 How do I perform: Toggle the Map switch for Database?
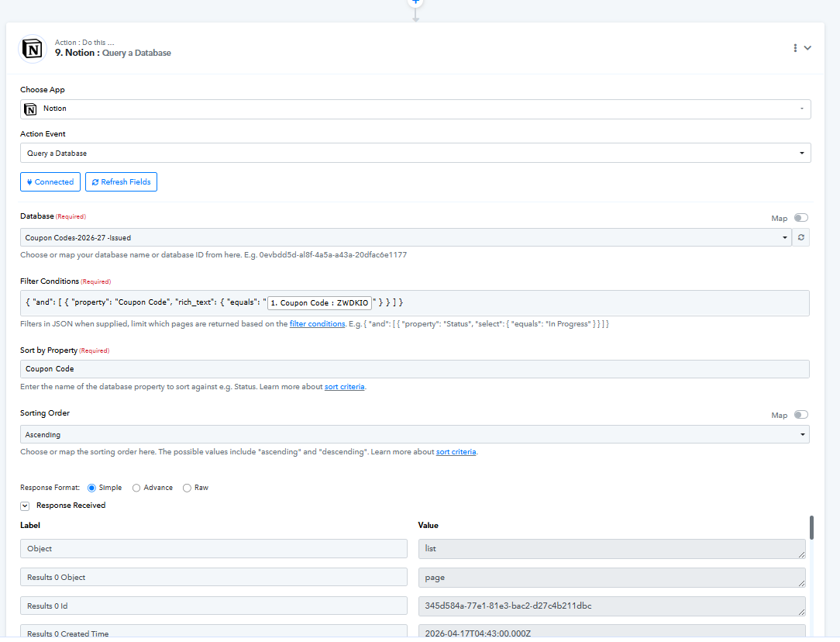point(801,218)
